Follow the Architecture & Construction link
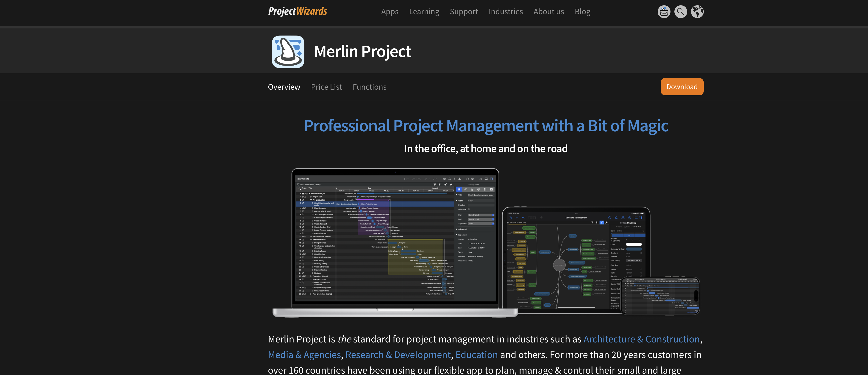The width and height of the screenshot is (868, 375). click(641, 339)
